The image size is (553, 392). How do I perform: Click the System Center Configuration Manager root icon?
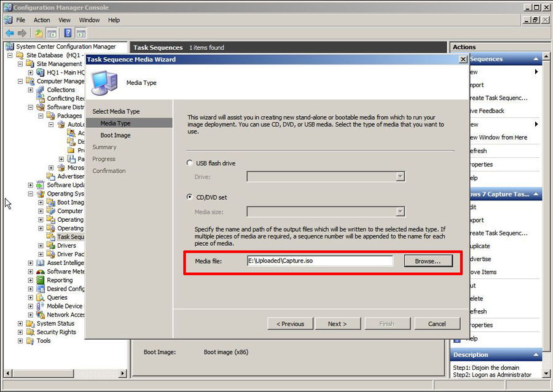coord(10,47)
